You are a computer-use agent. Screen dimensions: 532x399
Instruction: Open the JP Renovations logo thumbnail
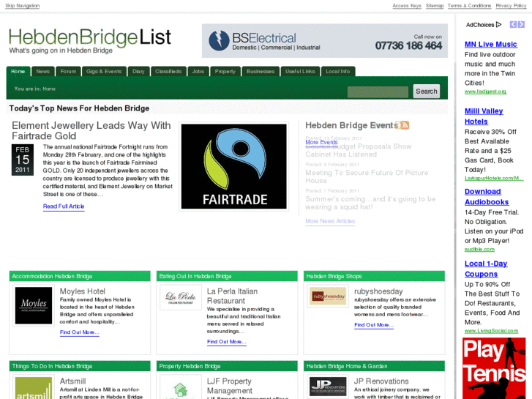328,387
